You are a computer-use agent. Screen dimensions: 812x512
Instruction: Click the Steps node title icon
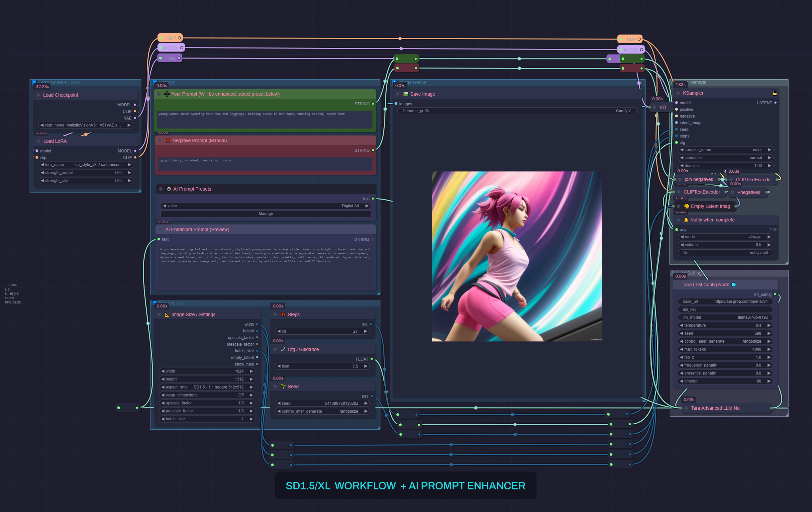(283, 314)
